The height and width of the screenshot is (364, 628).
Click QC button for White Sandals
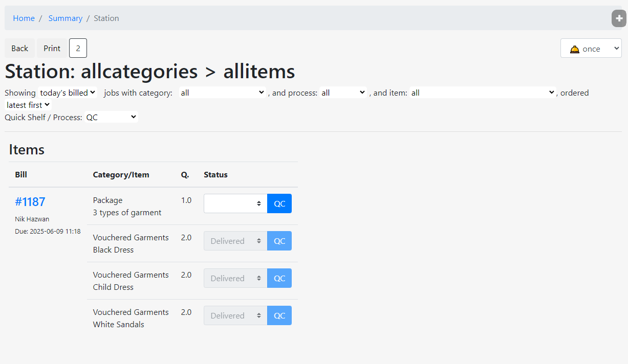tap(279, 315)
